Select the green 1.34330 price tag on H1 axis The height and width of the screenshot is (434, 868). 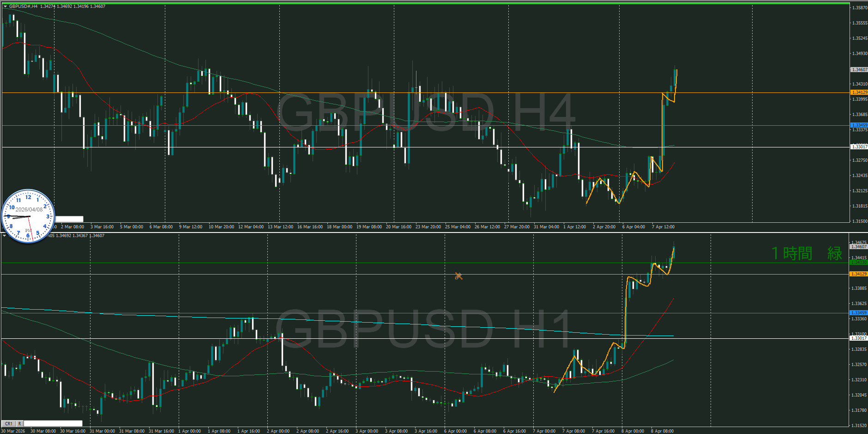[859, 263]
